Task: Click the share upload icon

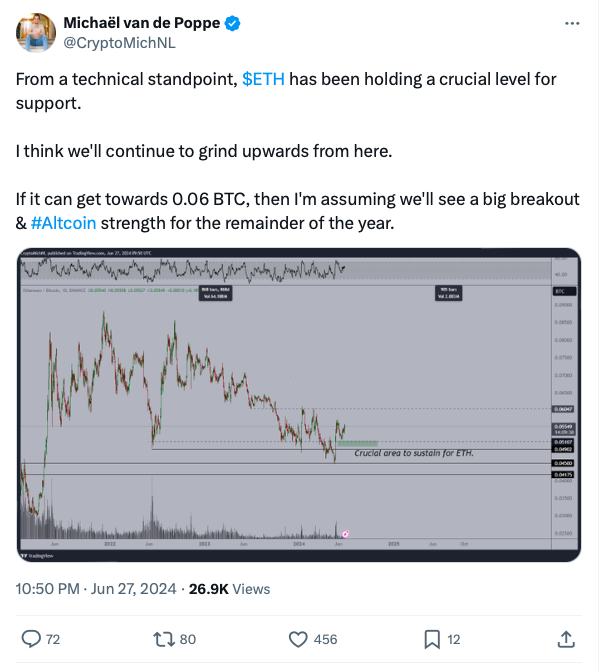Action: click(566, 639)
